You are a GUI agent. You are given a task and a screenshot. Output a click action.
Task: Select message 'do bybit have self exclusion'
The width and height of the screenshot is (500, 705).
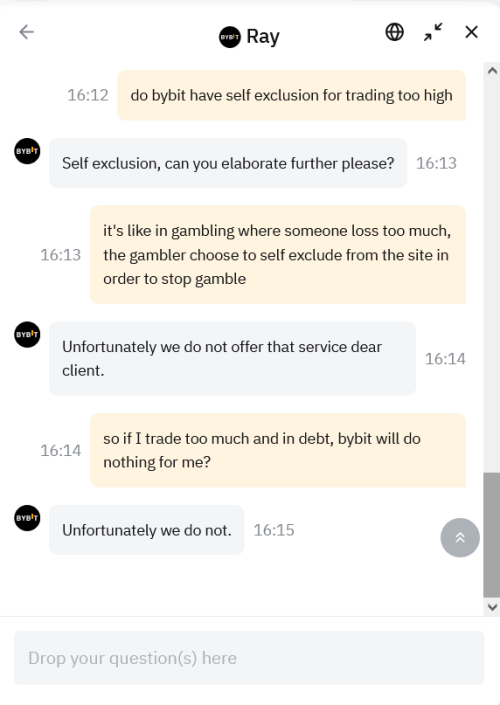point(291,95)
